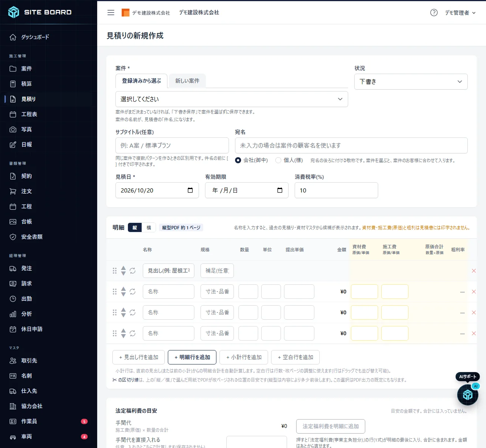The image size is (486, 448).
Task: Click the 安全書類 shield icon
Action: [x=13, y=237]
